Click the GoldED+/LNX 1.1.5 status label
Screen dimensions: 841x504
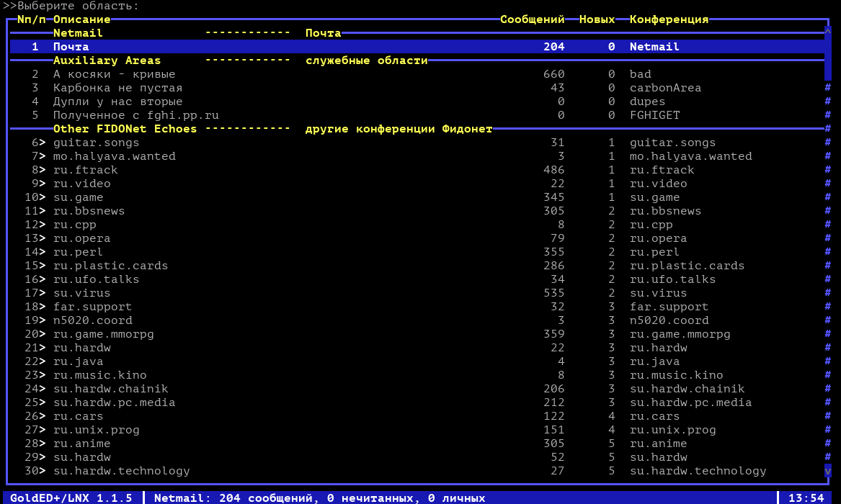71,498
